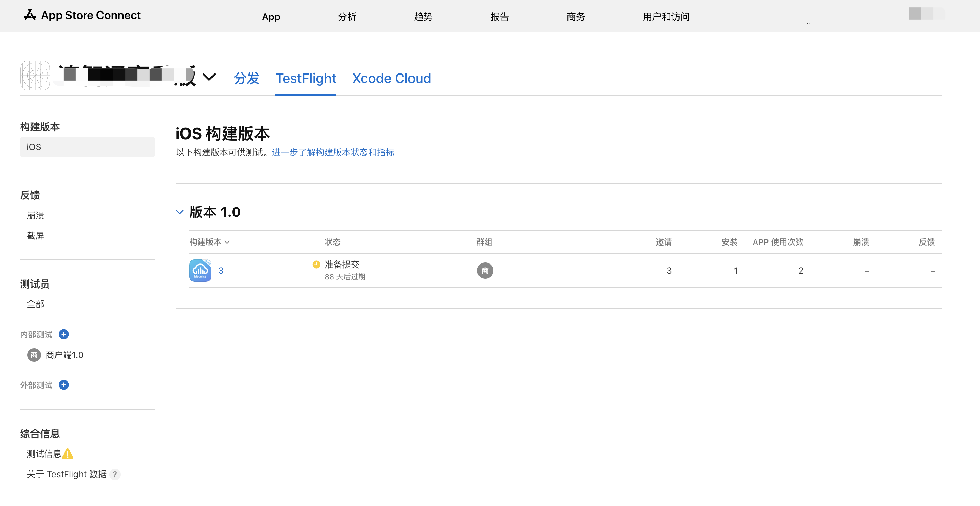
Task: Select iOS under 构建版本 in sidebar
Action: pos(88,147)
